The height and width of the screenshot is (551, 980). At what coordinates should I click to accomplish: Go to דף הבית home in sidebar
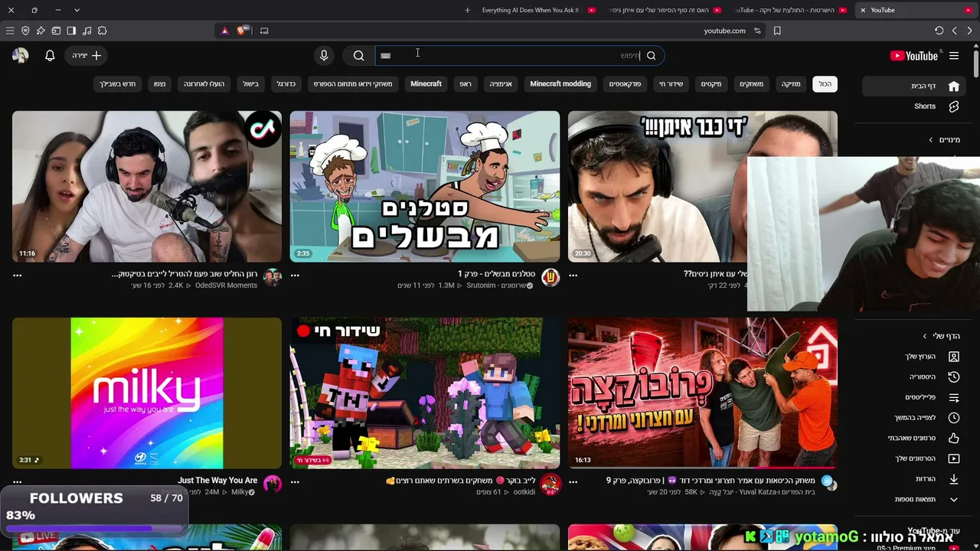pos(914,86)
